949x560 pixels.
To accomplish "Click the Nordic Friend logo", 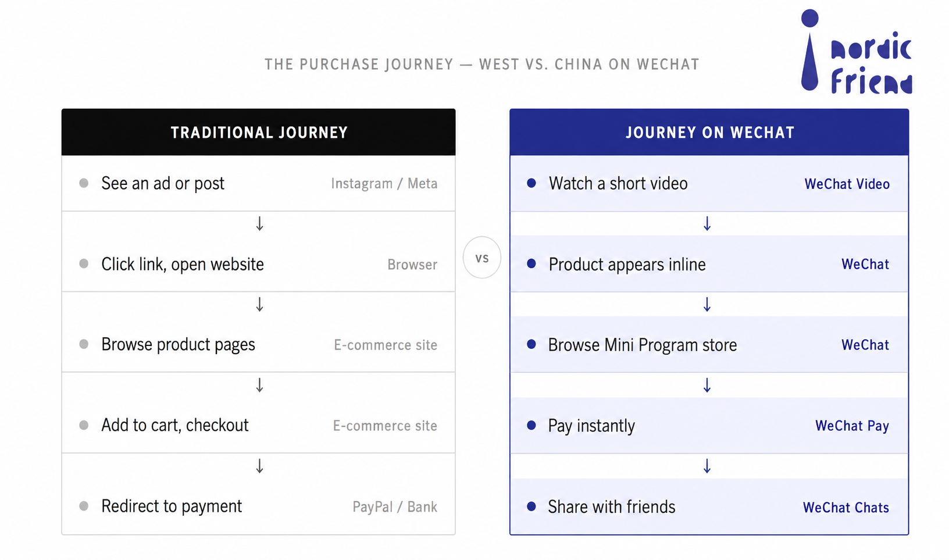I will (856, 51).
